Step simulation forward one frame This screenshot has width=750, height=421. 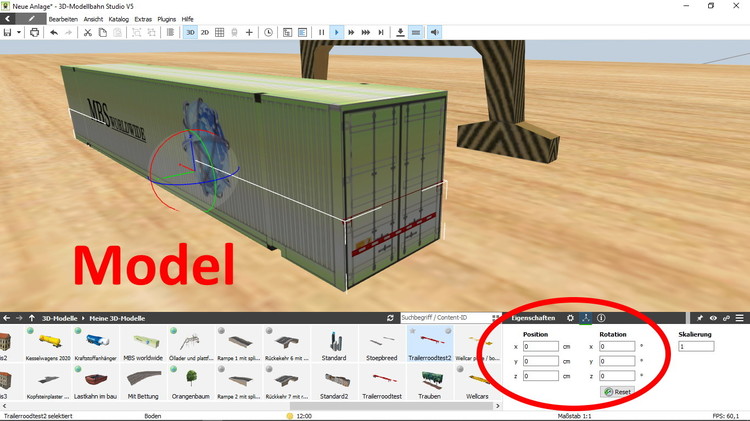point(381,33)
